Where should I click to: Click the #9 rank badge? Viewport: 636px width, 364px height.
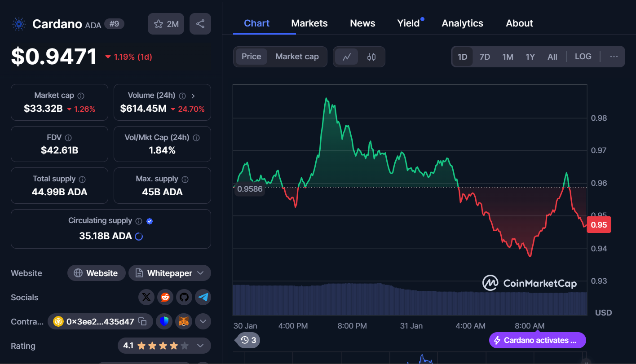click(114, 24)
